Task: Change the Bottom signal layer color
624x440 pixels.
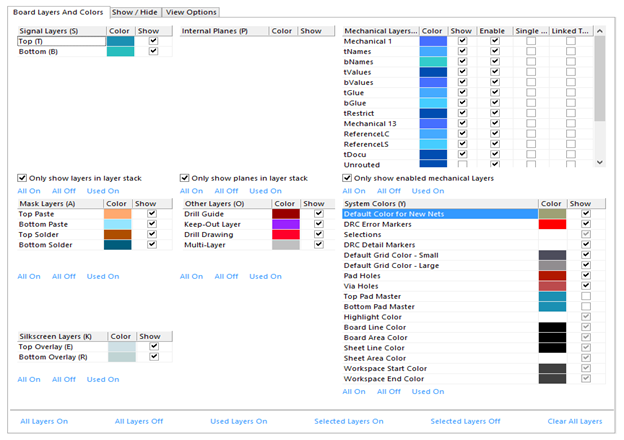Action: point(120,52)
